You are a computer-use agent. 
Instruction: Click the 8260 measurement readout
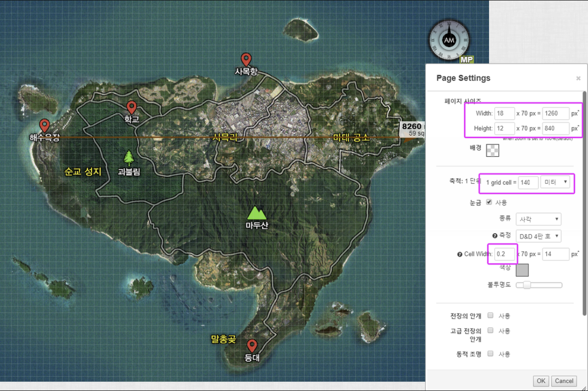tap(413, 129)
